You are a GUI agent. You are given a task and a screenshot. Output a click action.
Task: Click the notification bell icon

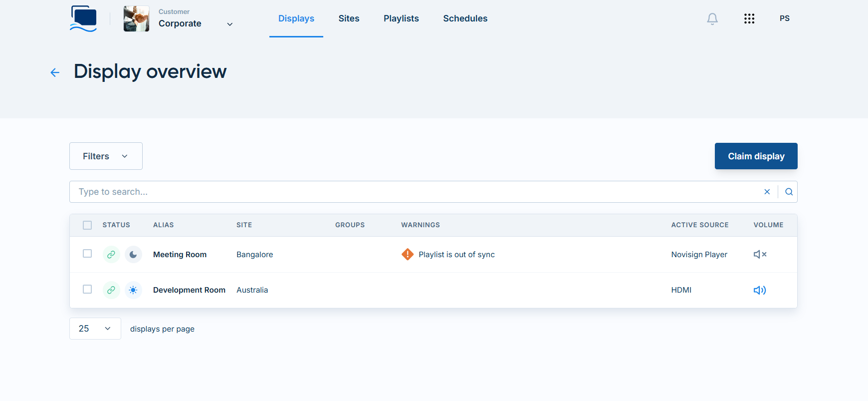click(x=712, y=19)
